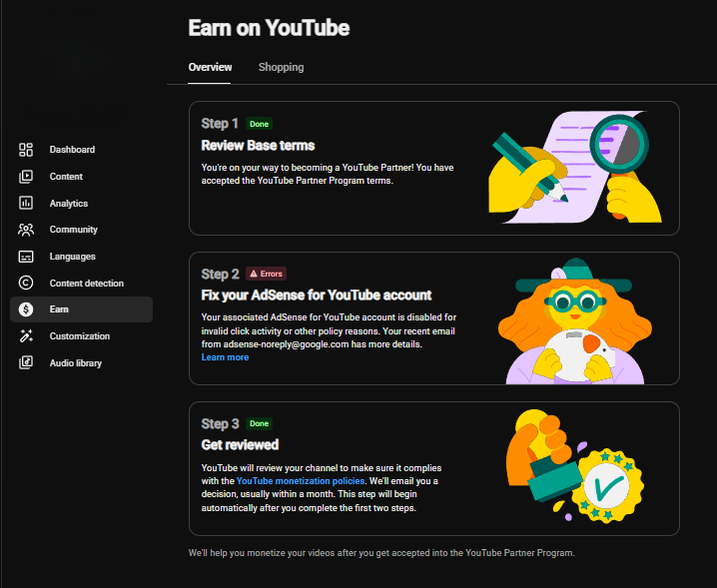Click the Step 2 woman with glasses illustration
Viewport: 717px width, 588px height.
tap(575, 321)
